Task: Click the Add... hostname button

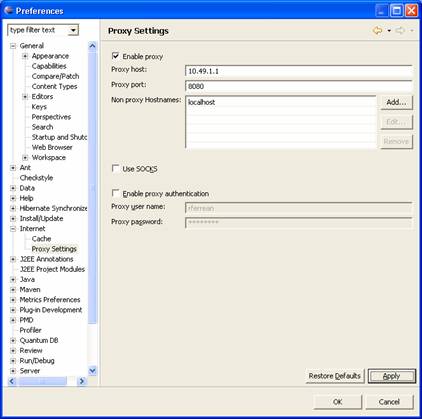Action: [396, 102]
